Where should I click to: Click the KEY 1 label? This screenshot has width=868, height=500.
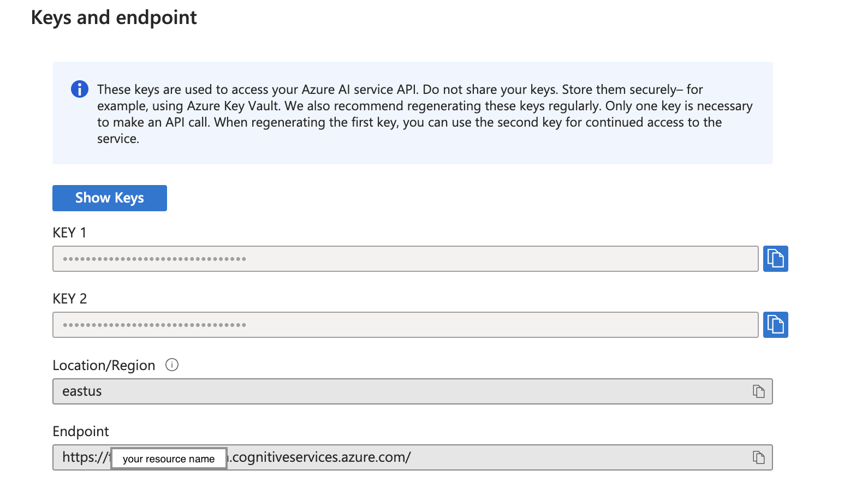click(69, 233)
